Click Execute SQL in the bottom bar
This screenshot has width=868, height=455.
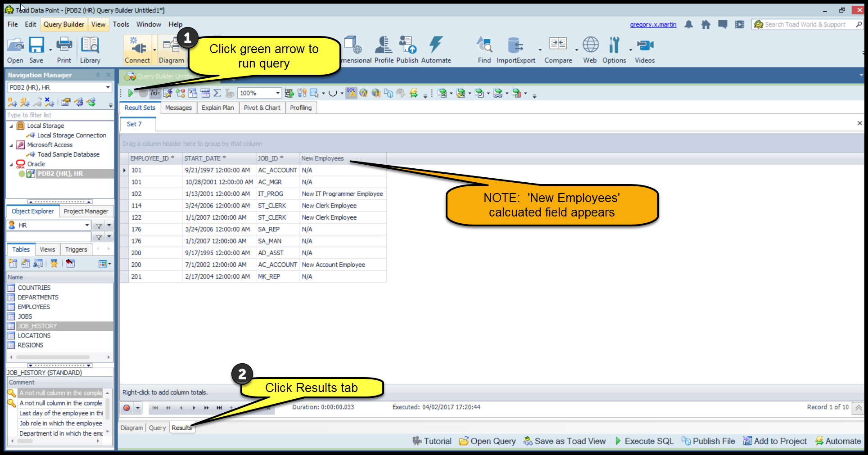[x=644, y=441]
